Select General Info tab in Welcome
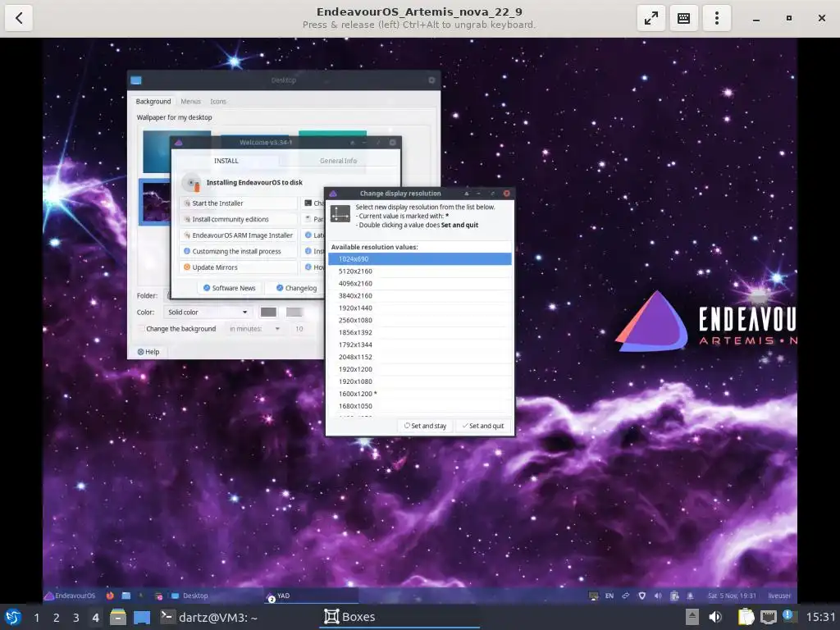This screenshot has height=630, width=840. point(338,161)
